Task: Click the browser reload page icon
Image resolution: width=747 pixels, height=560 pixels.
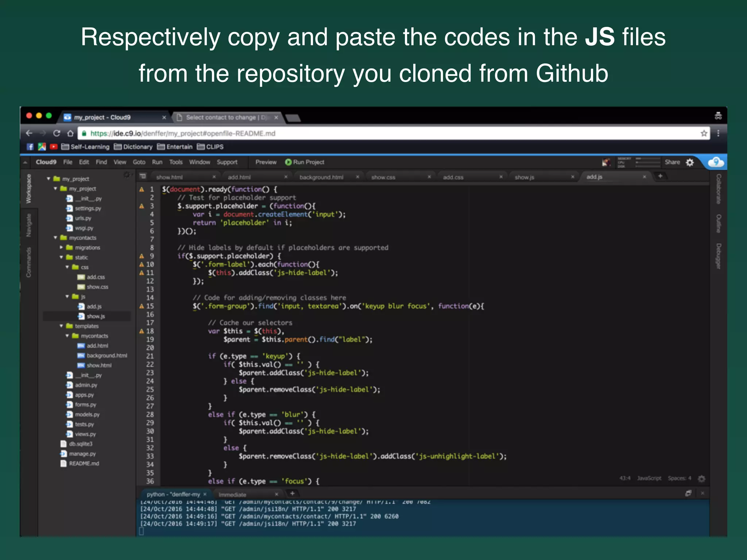Action: point(57,133)
